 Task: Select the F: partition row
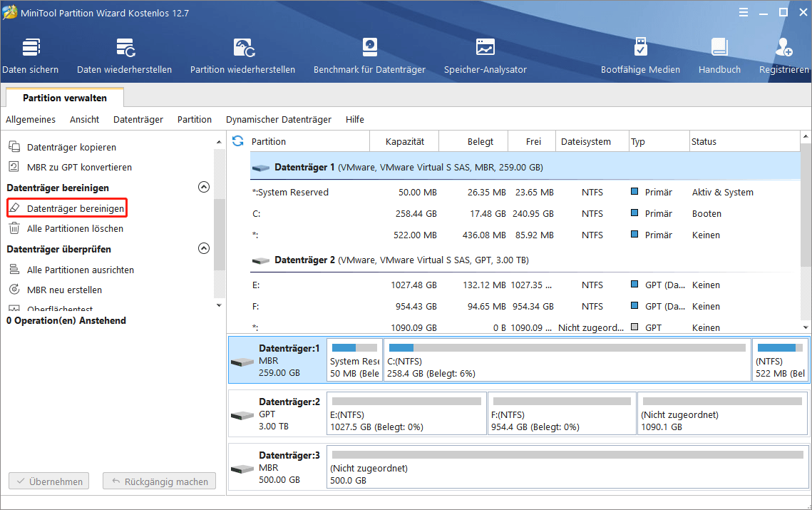coord(525,306)
